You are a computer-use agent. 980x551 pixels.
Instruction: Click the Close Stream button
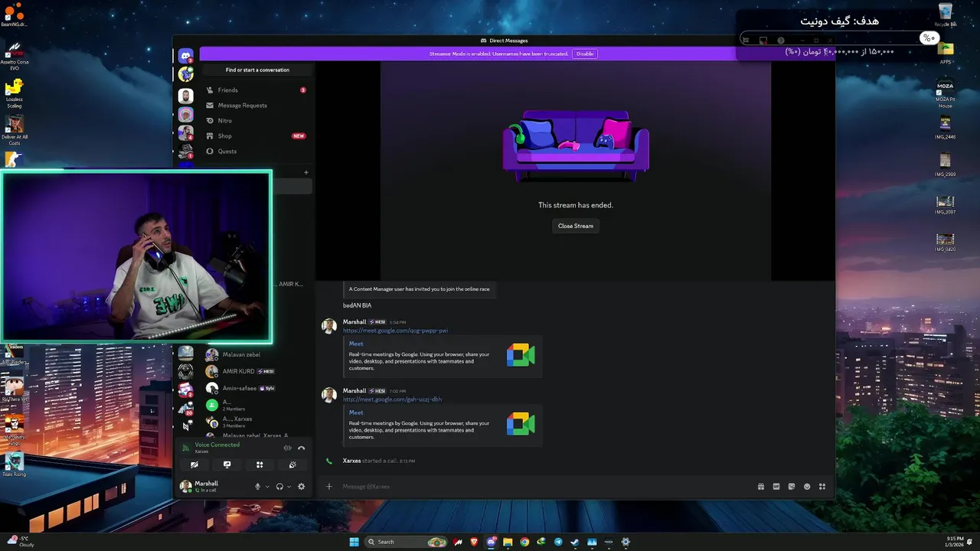576,226
